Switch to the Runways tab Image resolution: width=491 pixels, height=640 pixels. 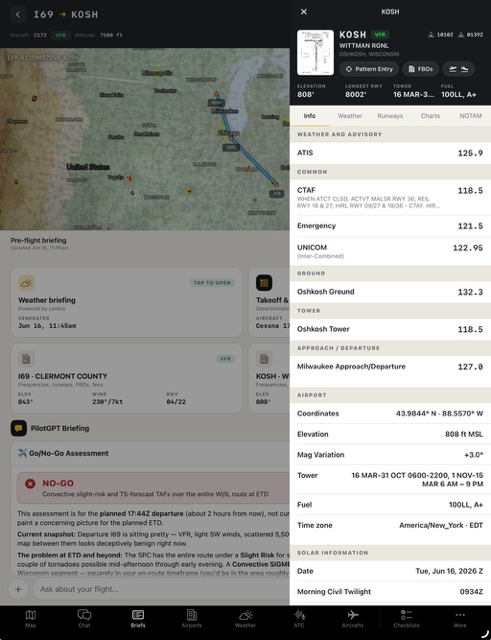[390, 116]
